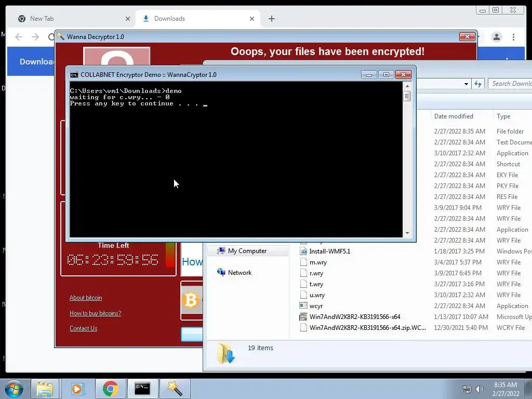
Task: Select the m.wry file
Action: click(318, 262)
